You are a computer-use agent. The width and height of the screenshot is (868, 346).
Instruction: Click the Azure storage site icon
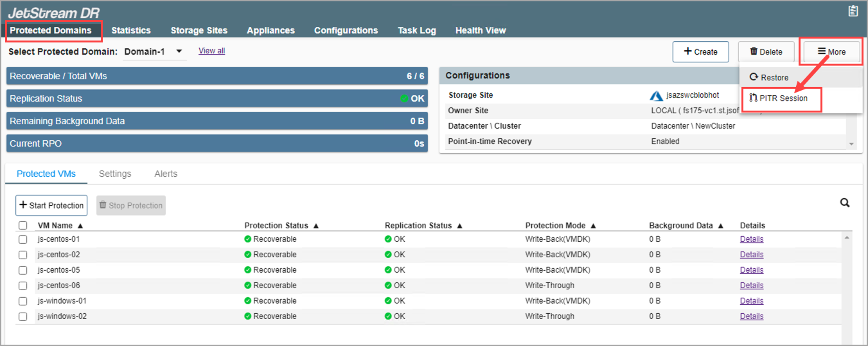point(656,96)
